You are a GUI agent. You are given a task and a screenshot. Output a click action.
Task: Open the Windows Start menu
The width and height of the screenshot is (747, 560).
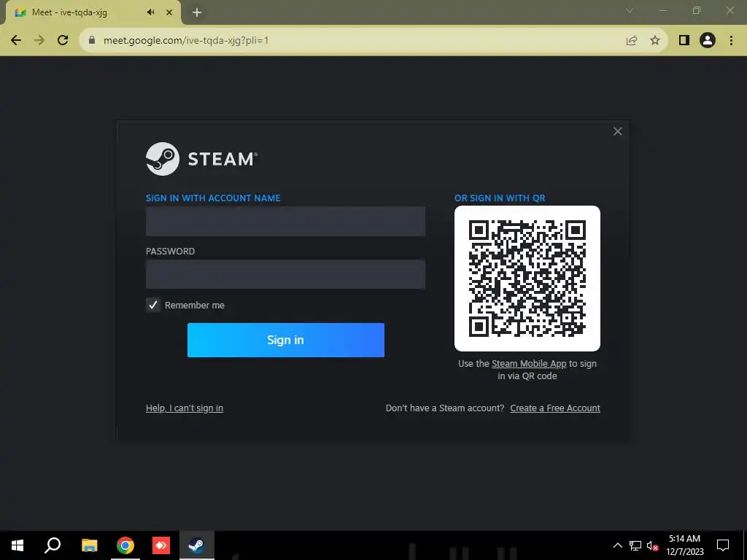(18, 545)
